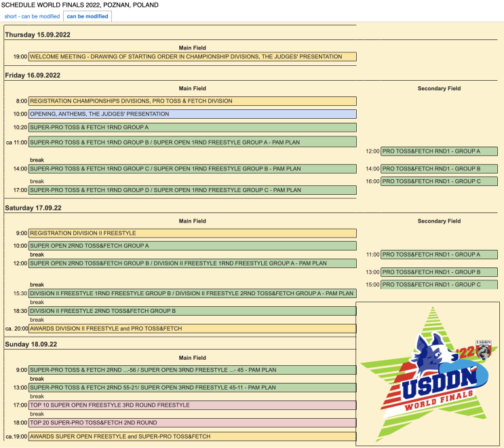Click the '15:30' time label
The width and height of the screenshot is (504, 448).
pyautogui.click(x=20, y=293)
